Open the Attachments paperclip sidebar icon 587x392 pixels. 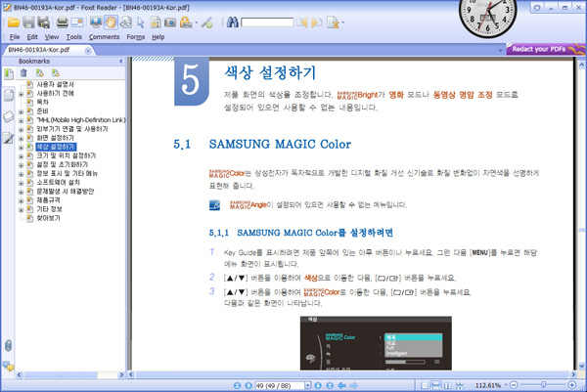pos(8,345)
